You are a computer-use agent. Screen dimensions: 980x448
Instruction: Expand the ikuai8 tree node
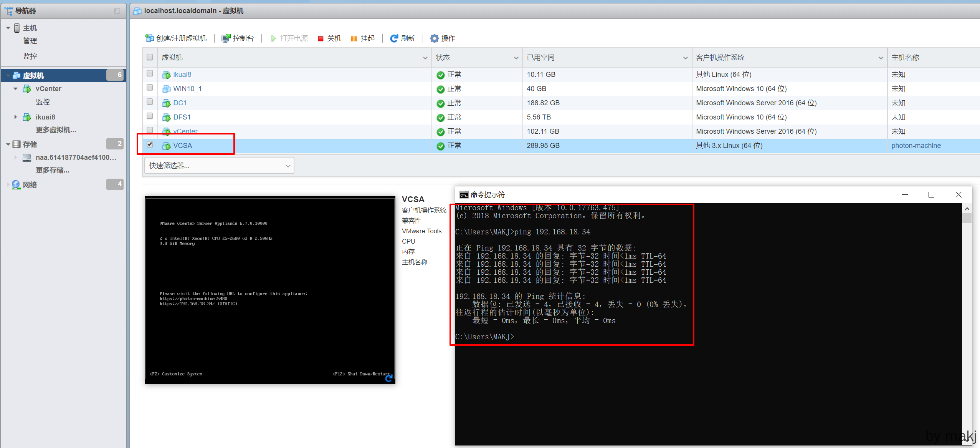click(15, 117)
